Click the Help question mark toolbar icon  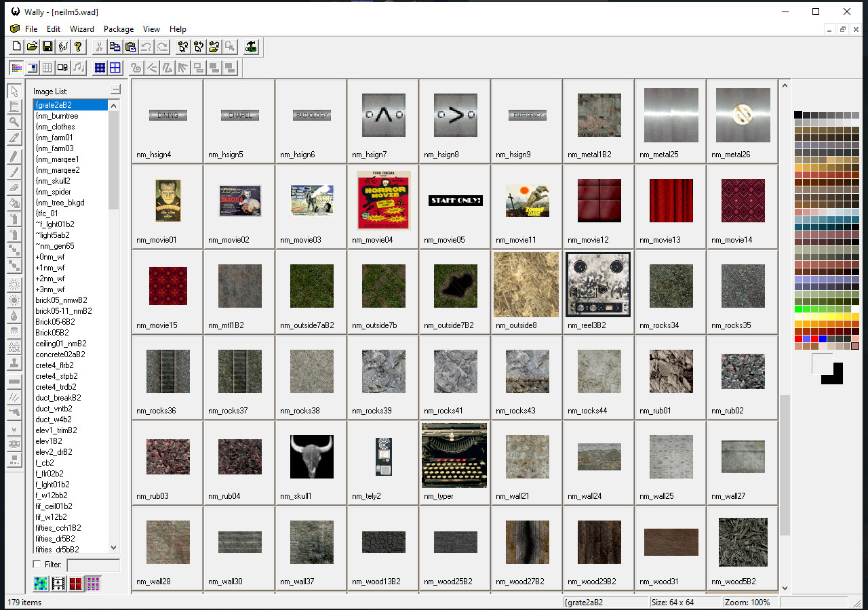click(x=79, y=46)
